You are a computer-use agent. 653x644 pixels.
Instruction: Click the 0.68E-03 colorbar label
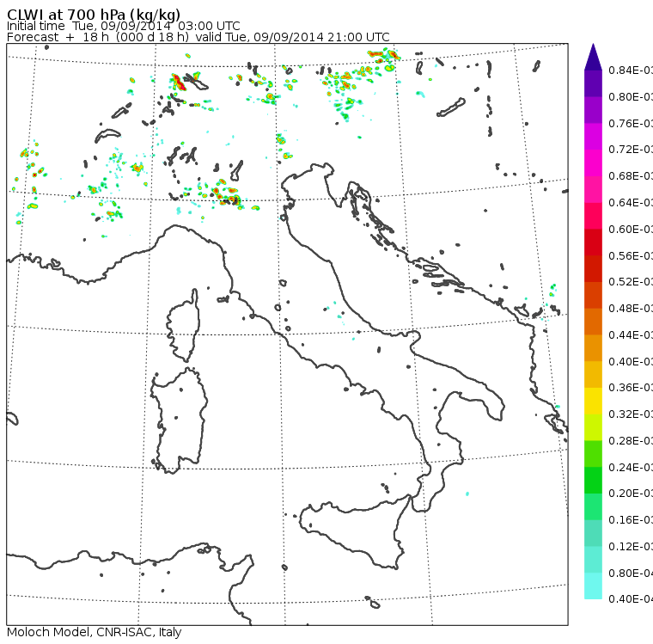(x=631, y=176)
